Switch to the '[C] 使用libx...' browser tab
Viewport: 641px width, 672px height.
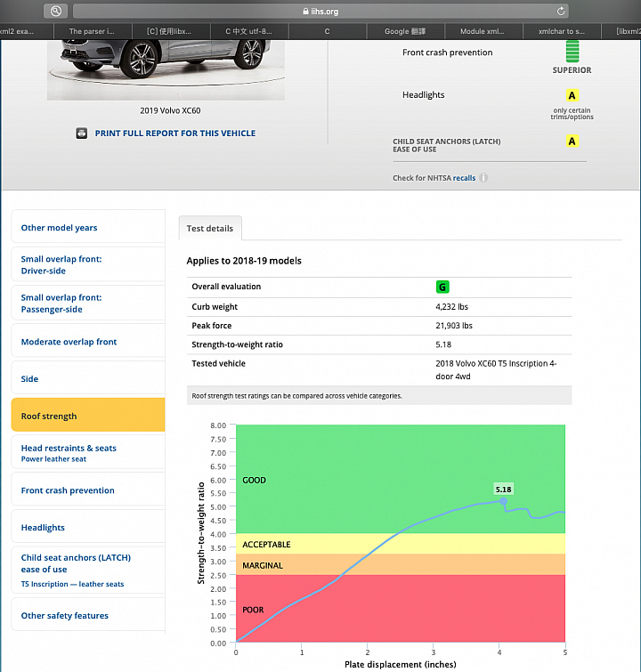coord(171,31)
